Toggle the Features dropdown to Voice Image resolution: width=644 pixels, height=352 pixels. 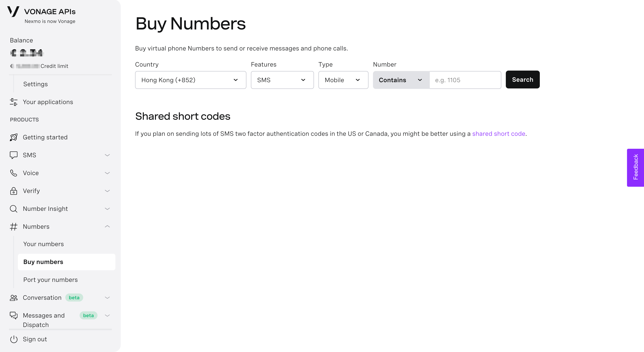(x=282, y=80)
